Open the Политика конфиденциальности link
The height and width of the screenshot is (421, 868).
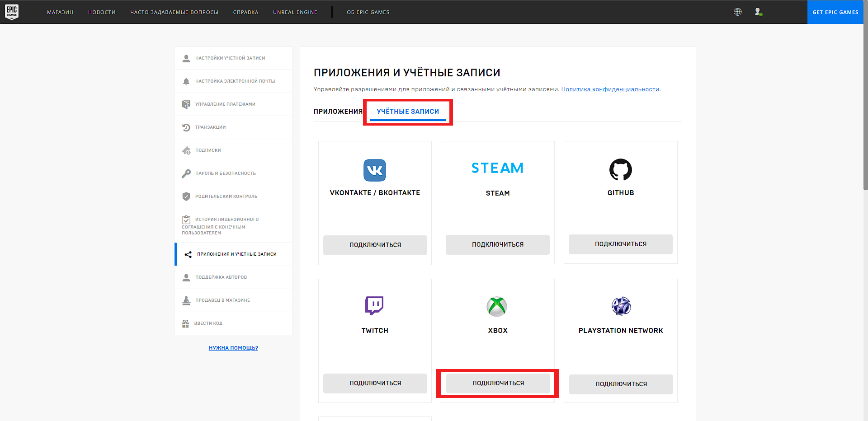click(610, 89)
